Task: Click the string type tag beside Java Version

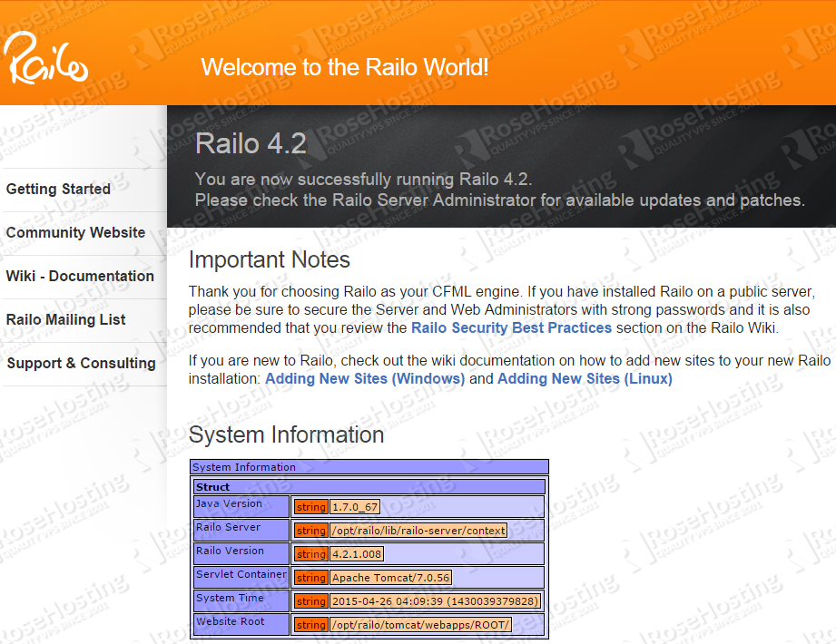Action: pyautogui.click(x=311, y=507)
